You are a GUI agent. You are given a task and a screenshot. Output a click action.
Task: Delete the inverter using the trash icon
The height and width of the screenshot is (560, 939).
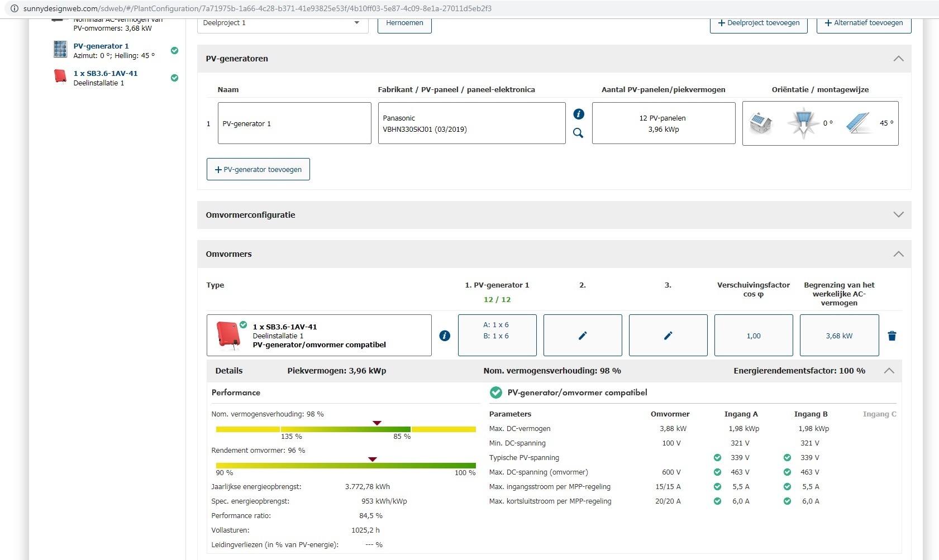(x=892, y=336)
